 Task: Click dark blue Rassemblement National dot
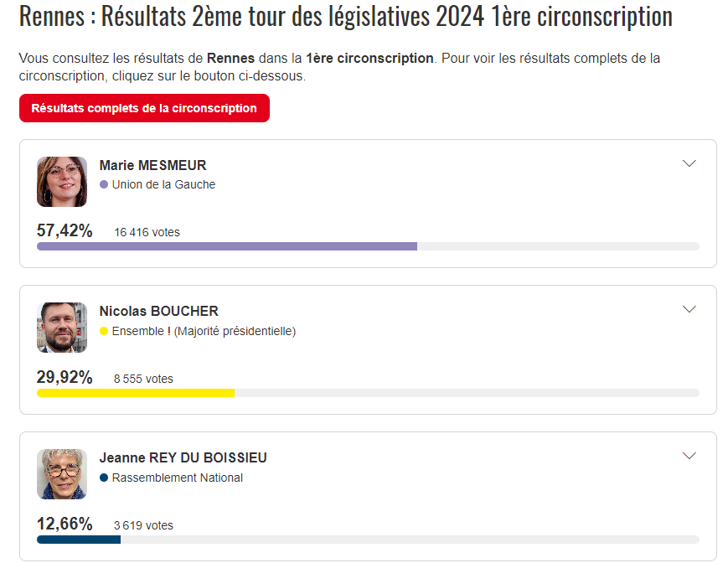pyautogui.click(x=104, y=478)
